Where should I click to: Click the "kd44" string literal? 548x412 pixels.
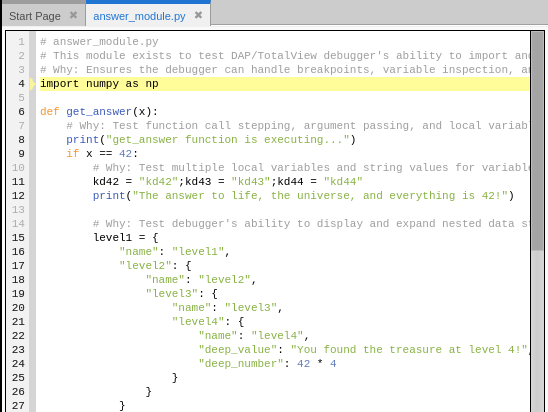[343, 182]
